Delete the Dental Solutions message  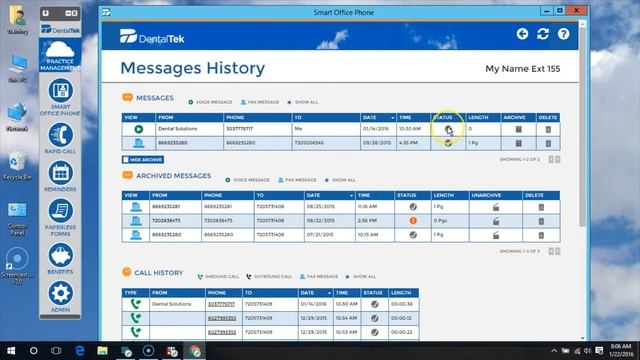[548, 129]
